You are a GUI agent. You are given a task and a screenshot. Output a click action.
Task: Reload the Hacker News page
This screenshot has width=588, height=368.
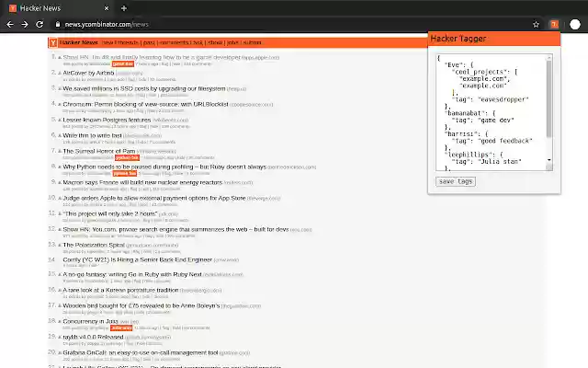[40, 25]
